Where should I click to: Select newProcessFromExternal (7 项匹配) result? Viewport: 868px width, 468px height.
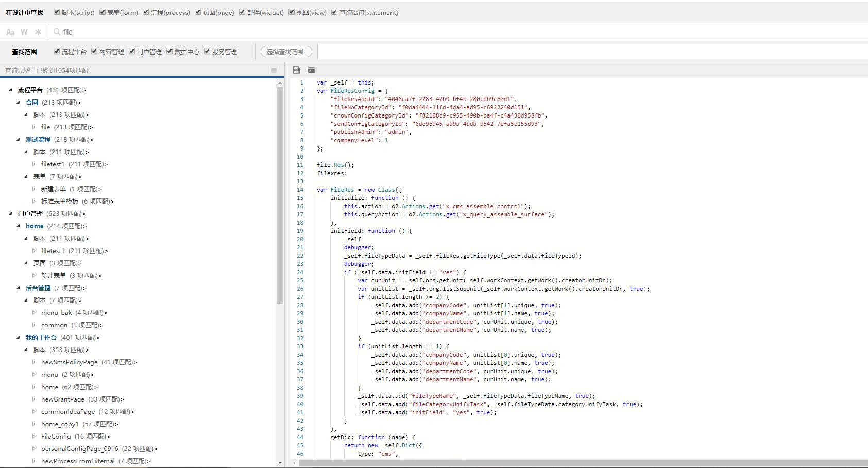[x=96, y=461]
